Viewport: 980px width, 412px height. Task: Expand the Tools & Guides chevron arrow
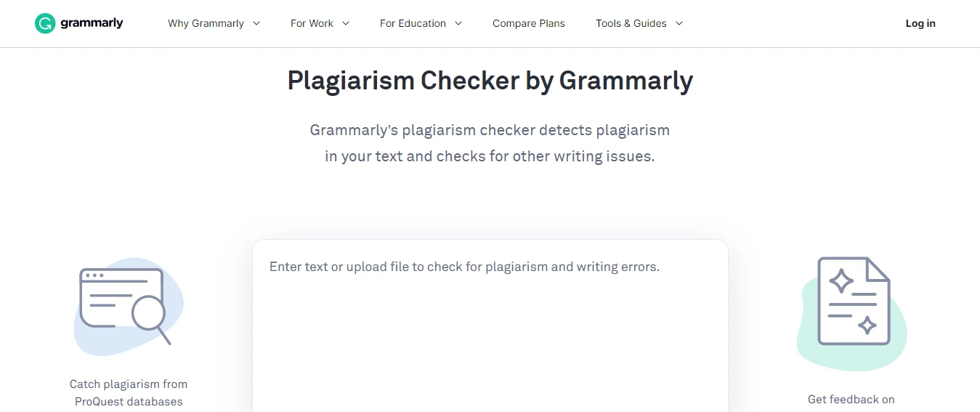[x=679, y=23]
